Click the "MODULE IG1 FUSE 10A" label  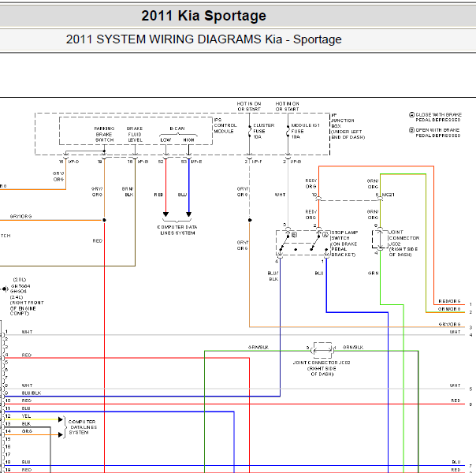click(x=306, y=131)
